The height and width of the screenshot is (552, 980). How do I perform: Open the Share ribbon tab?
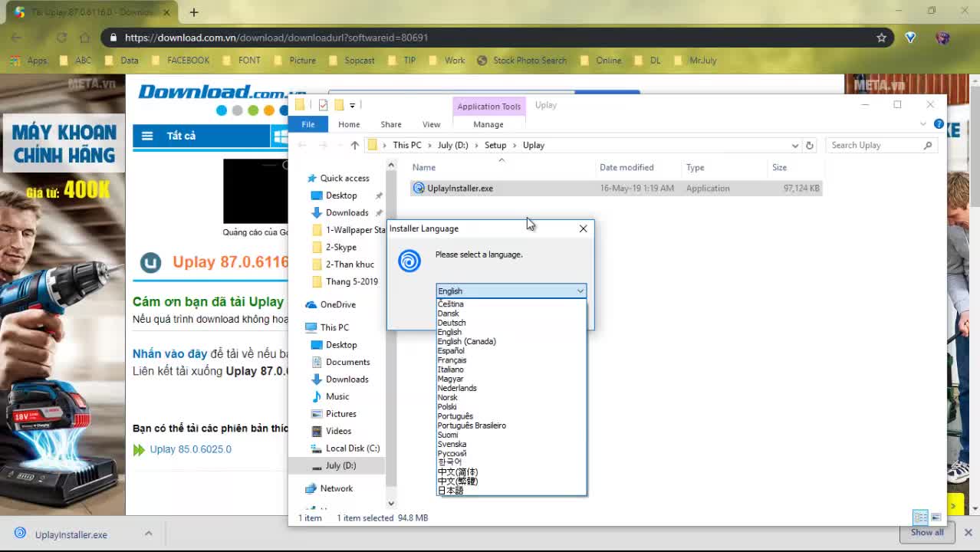(391, 124)
